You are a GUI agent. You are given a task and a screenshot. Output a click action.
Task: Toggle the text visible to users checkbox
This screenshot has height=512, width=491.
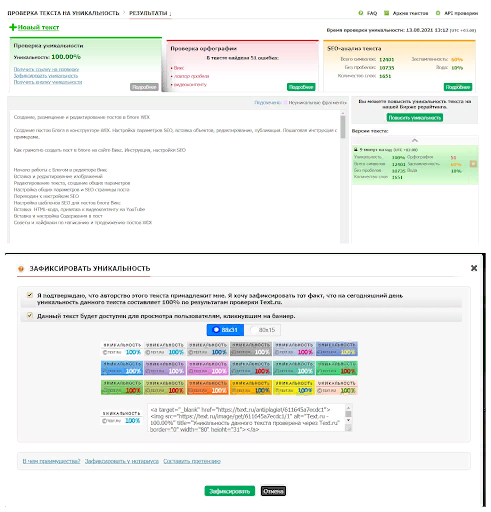click(x=30, y=315)
